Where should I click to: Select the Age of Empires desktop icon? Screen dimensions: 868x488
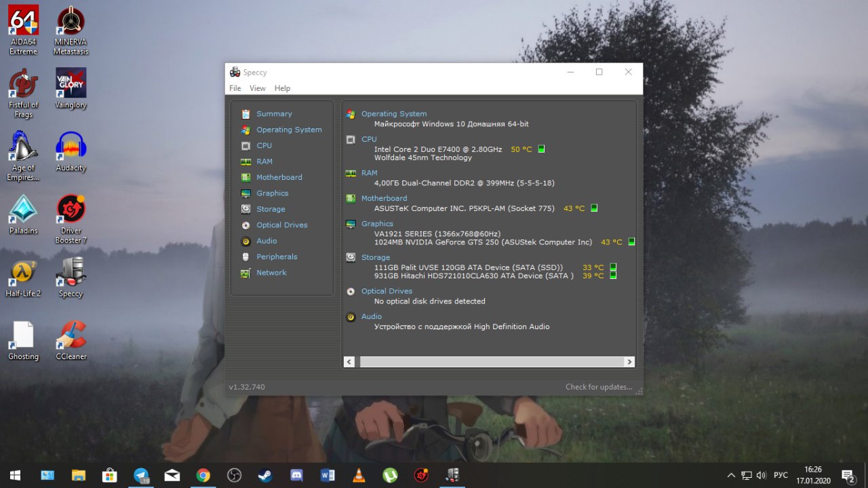coord(23,156)
